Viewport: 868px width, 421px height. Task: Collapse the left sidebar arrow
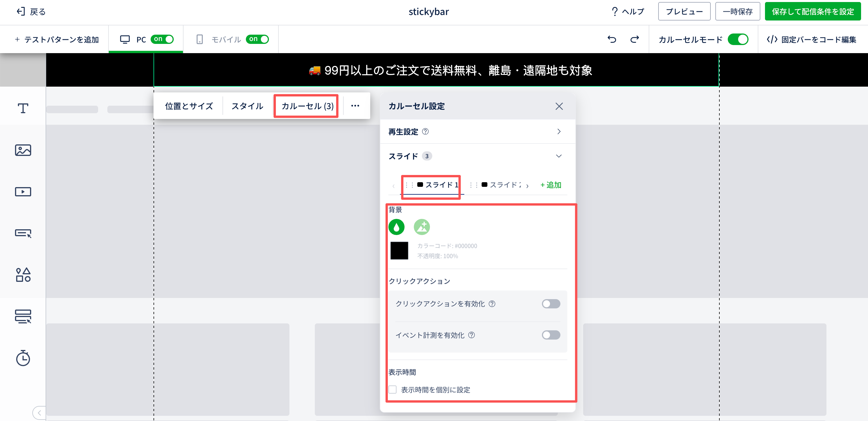(x=40, y=413)
